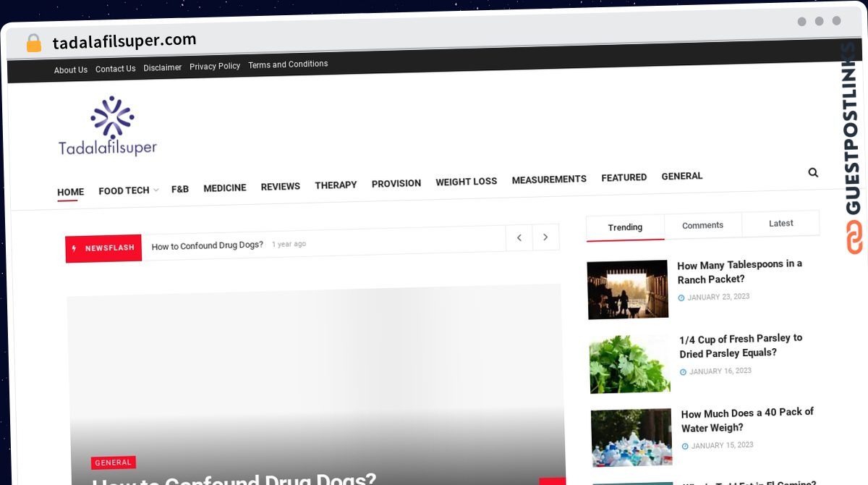Open Terms and Conditions link
Viewport: 868px width, 485px height.
tap(288, 64)
